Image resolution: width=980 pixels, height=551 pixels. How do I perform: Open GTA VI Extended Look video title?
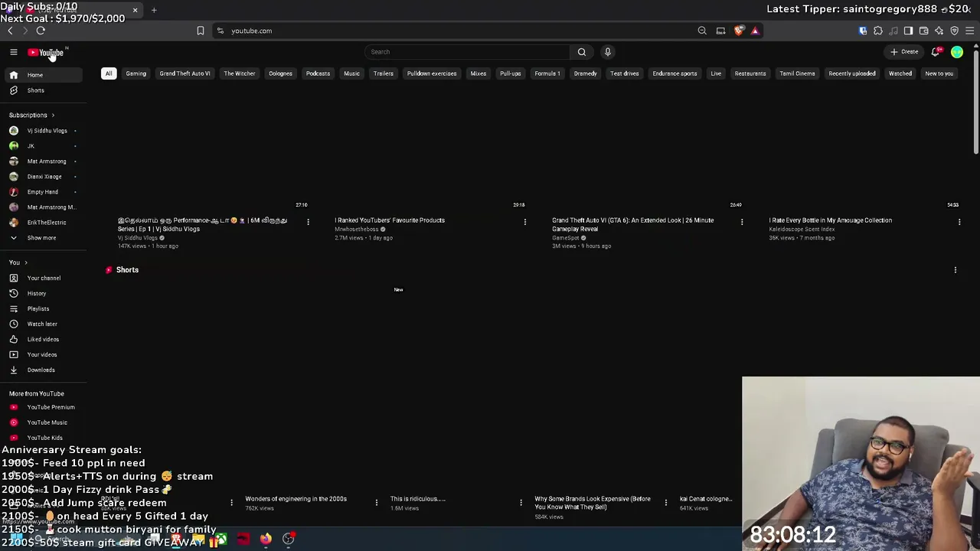(633, 224)
